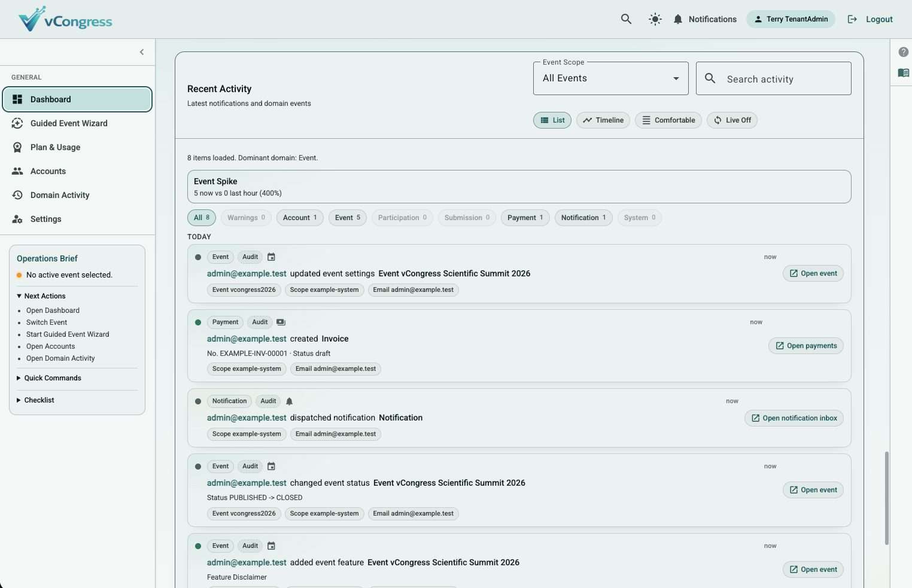Viewport: 912px width, 588px height.
Task: Click the Open Accounts next action
Action: click(51, 346)
